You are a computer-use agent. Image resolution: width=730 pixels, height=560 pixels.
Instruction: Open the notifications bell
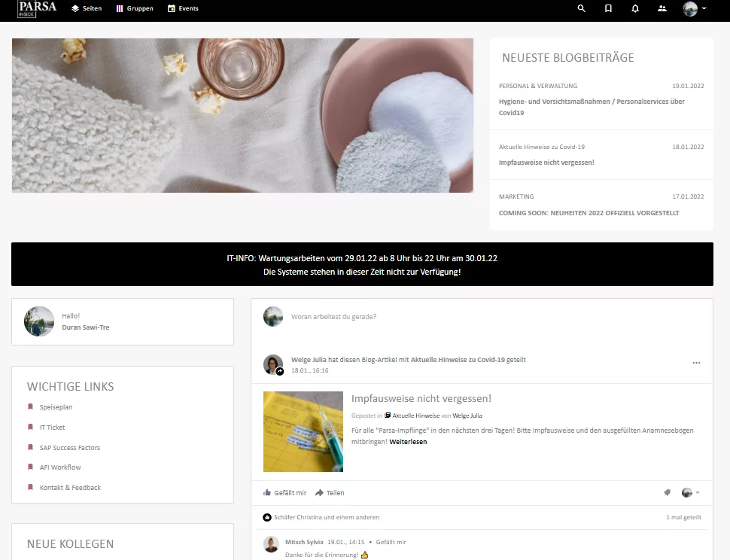point(635,8)
